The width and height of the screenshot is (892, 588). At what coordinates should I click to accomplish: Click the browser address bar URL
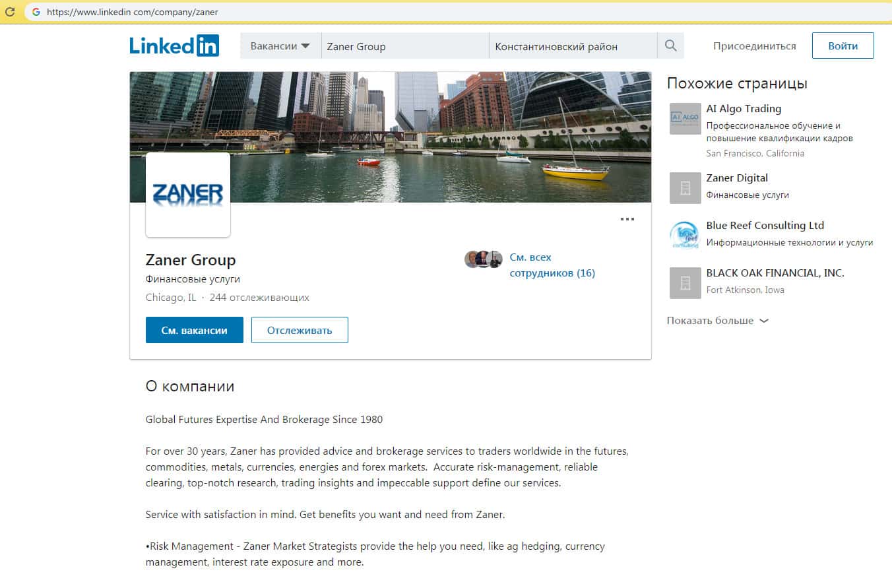[133, 12]
